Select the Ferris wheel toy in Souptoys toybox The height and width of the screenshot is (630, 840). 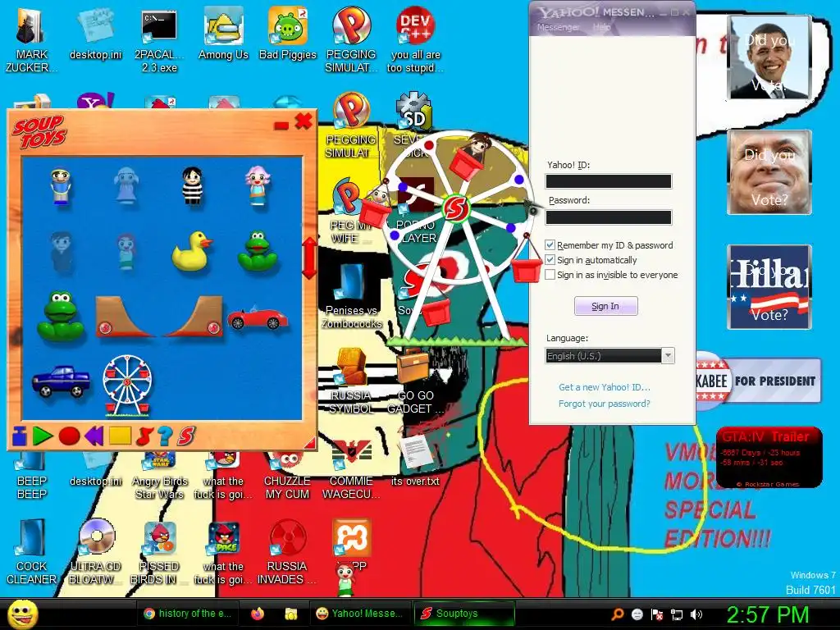click(x=127, y=386)
